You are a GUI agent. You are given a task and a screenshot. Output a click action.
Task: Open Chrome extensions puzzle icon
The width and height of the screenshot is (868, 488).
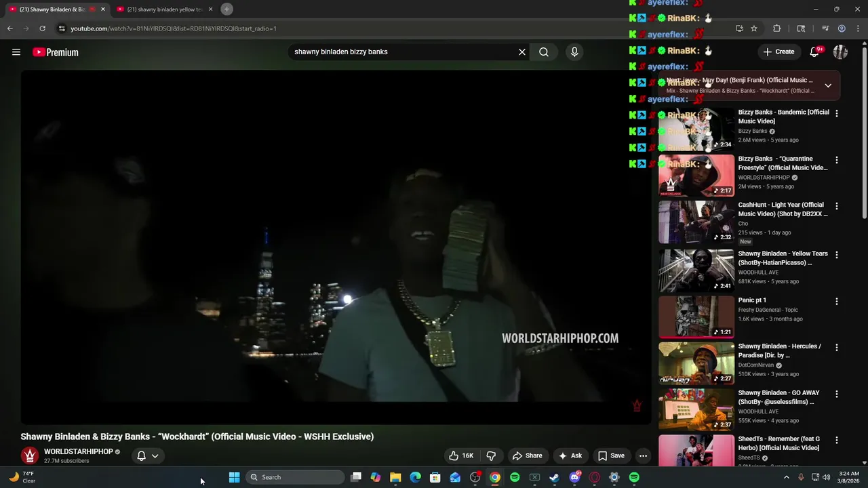pos(777,28)
